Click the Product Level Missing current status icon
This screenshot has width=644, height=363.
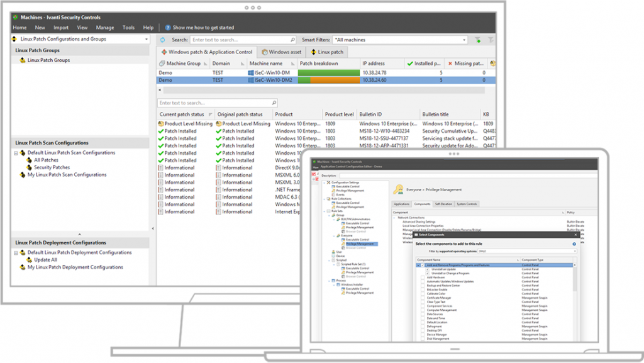161,123
